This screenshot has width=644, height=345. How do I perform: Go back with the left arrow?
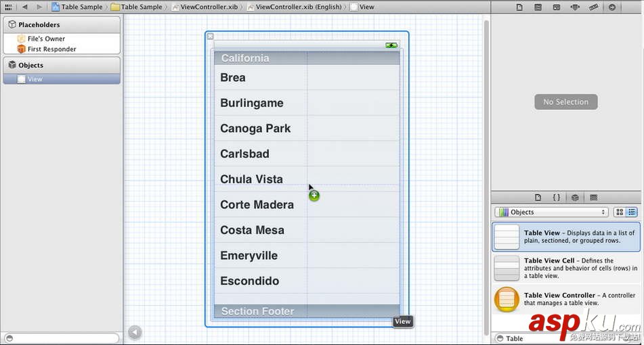(x=25, y=7)
